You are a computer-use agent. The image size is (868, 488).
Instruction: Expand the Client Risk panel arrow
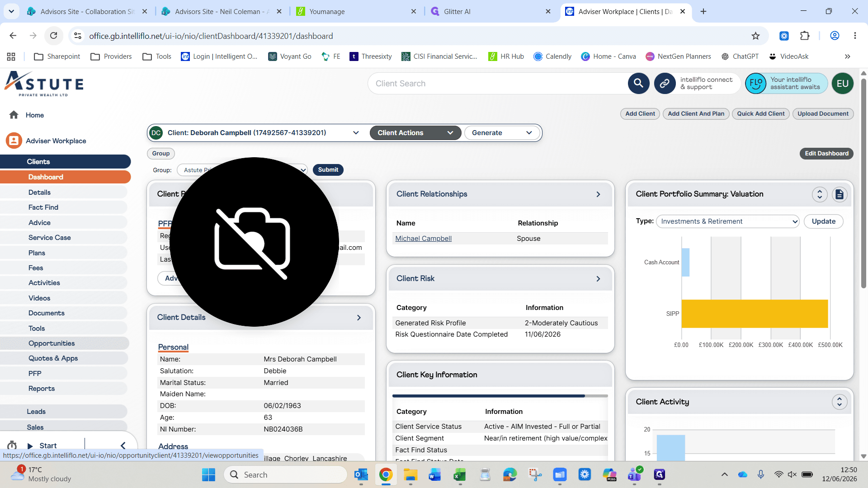(x=598, y=279)
